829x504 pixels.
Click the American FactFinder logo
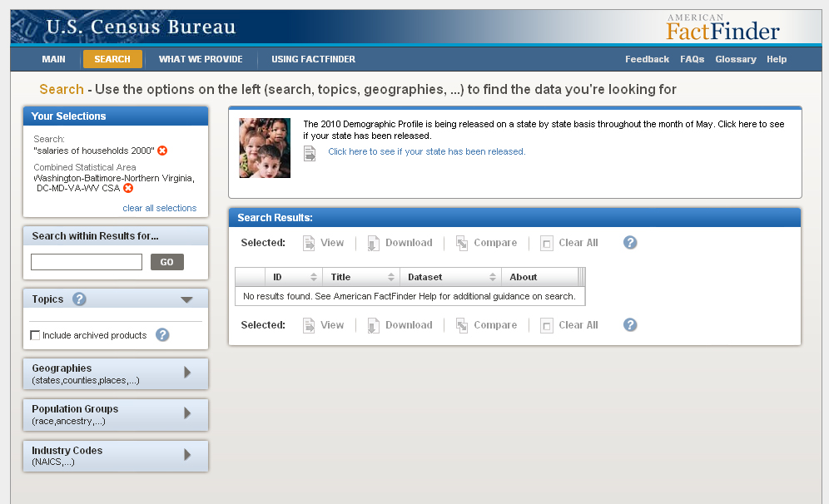(722, 27)
